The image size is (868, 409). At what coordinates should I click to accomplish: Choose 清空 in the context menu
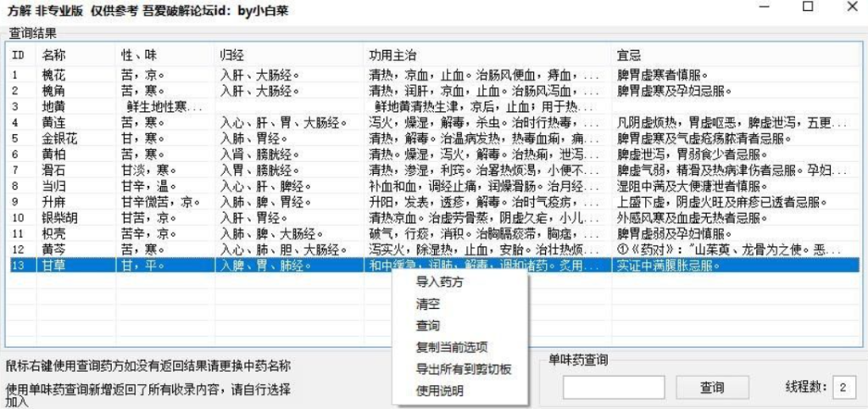[427, 303]
